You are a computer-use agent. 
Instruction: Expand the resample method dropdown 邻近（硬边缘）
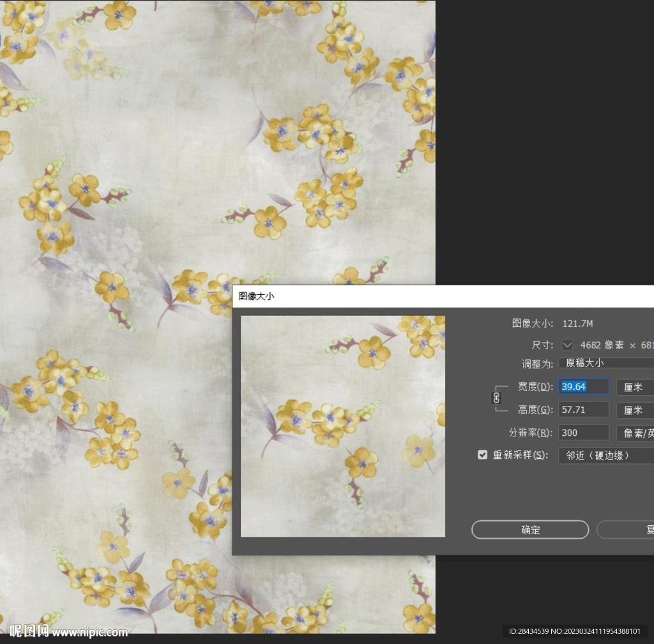point(605,455)
